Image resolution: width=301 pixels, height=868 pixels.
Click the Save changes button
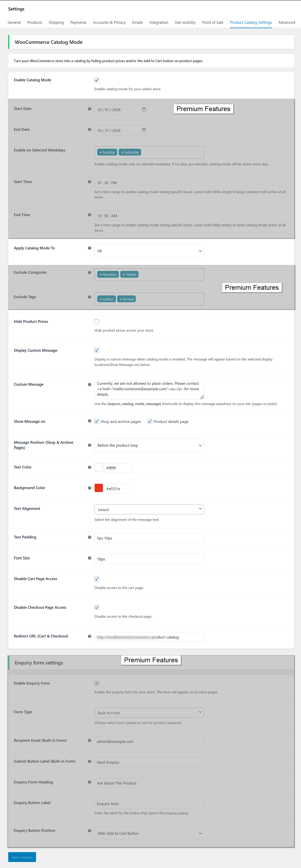(x=22, y=857)
